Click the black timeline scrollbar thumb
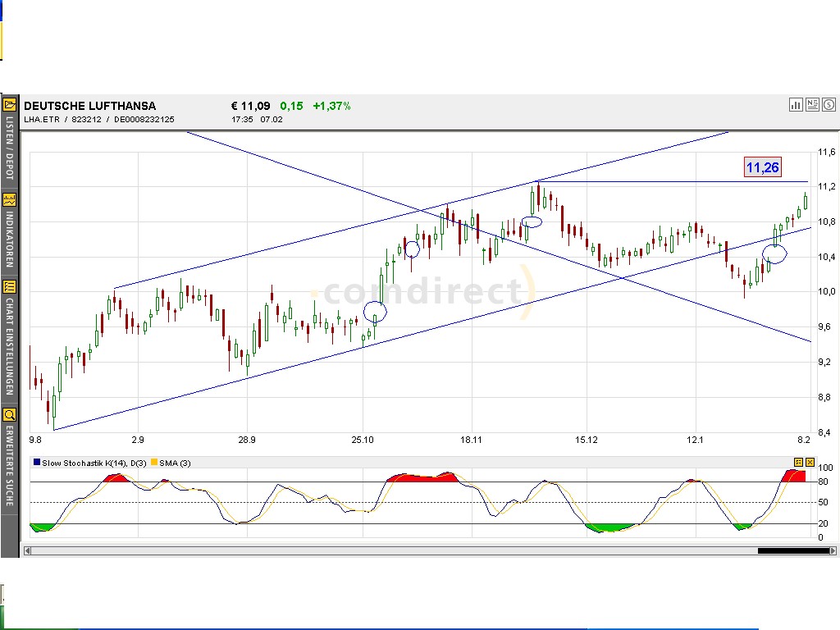This screenshot has height=630, width=840. (x=793, y=550)
